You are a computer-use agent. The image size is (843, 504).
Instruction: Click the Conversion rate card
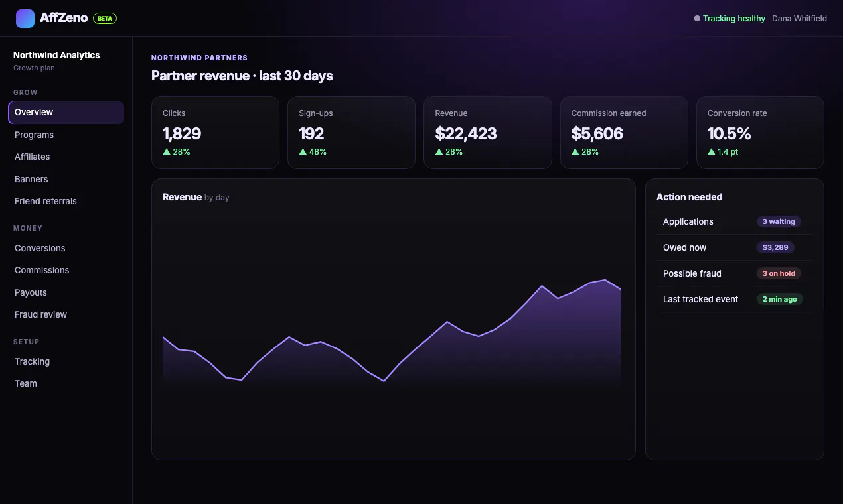(760, 133)
